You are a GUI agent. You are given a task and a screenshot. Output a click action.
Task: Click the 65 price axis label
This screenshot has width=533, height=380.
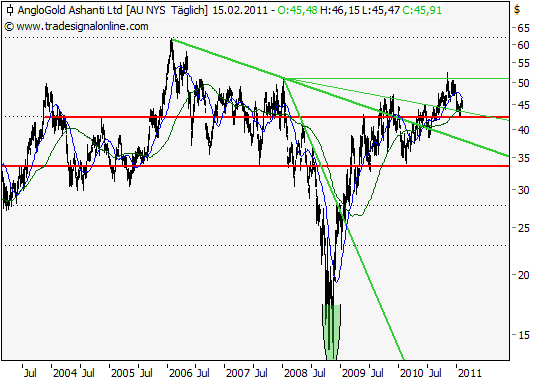(523, 28)
